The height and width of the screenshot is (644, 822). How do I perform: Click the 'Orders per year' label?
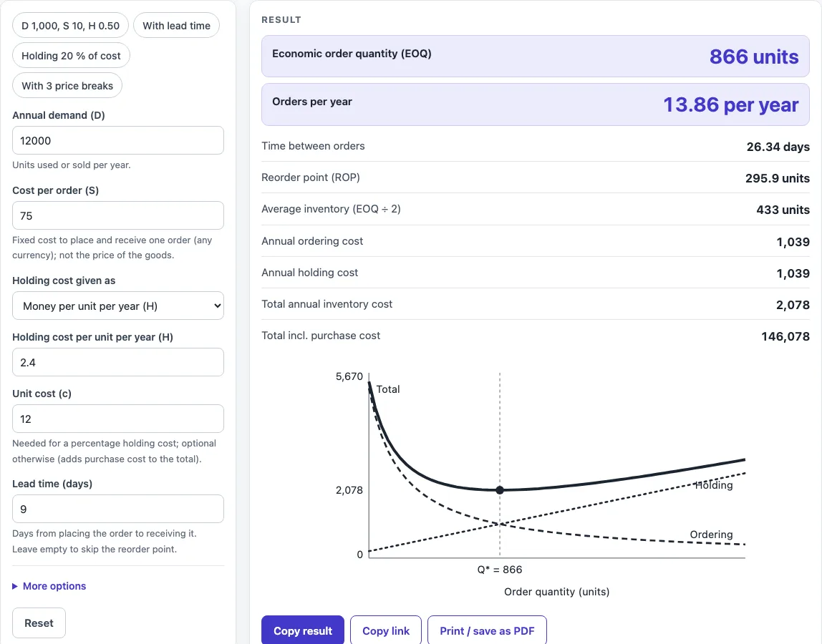tap(312, 102)
